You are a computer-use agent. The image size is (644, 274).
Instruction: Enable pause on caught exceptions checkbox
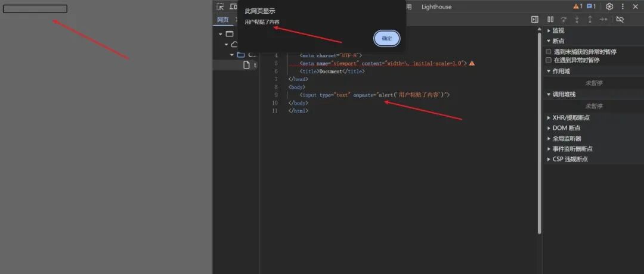click(x=549, y=60)
